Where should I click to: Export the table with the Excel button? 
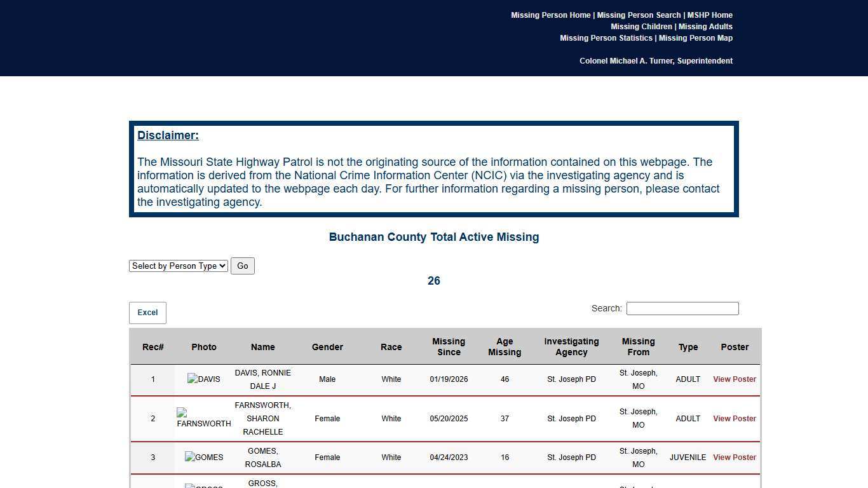[147, 313]
